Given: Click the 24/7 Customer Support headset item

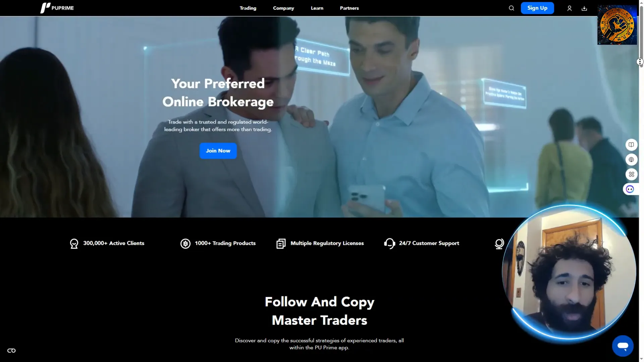Looking at the screenshot, I should (422, 243).
